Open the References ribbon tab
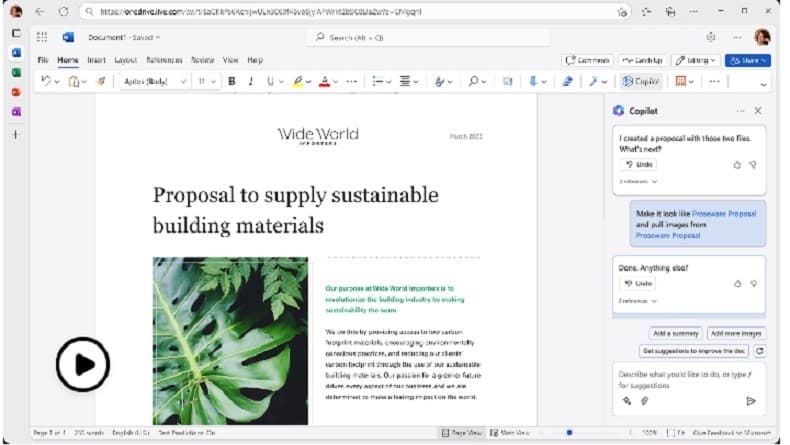790x445 pixels. 164,60
